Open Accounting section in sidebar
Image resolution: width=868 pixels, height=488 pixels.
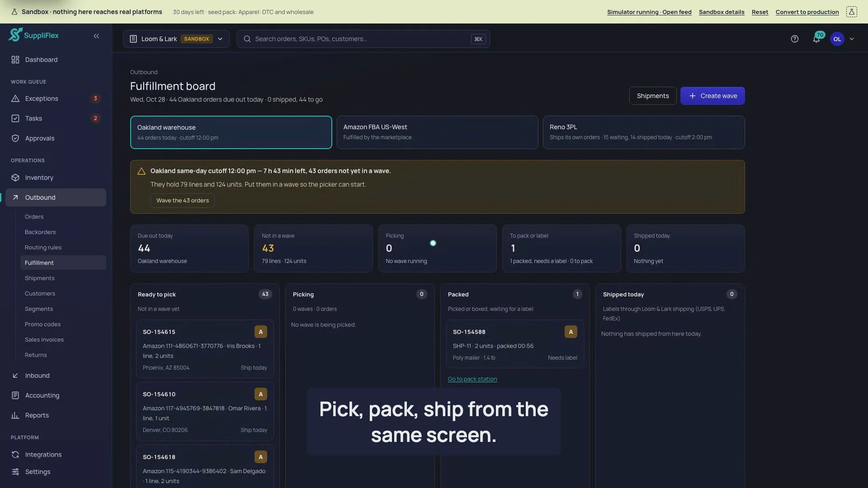pyautogui.click(x=56, y=395)
